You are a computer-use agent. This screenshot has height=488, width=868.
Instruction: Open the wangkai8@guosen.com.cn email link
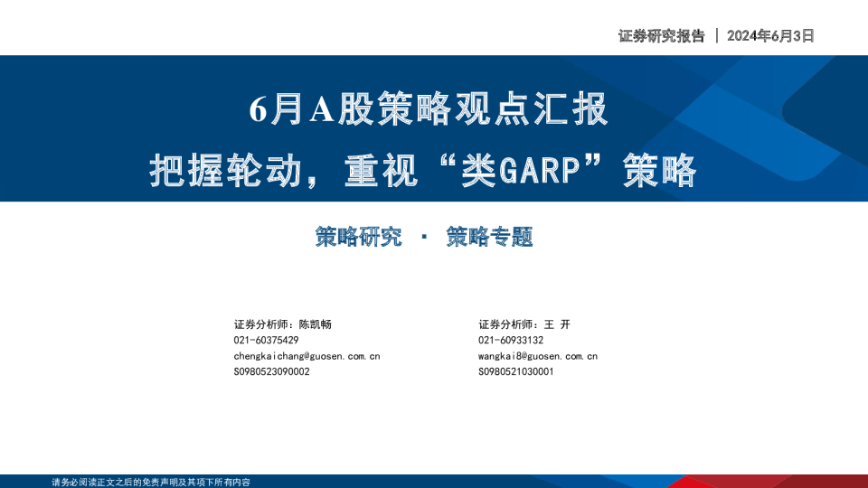538,356
